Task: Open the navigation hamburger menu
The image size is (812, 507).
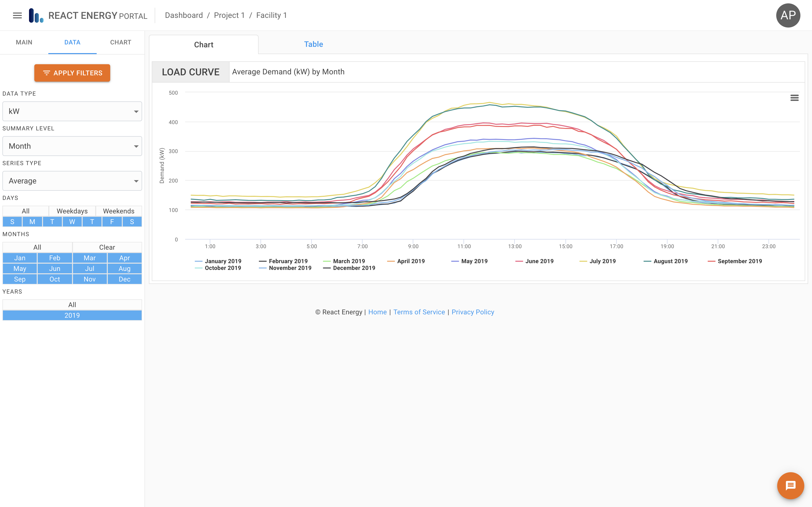Action: coord(17,15)
